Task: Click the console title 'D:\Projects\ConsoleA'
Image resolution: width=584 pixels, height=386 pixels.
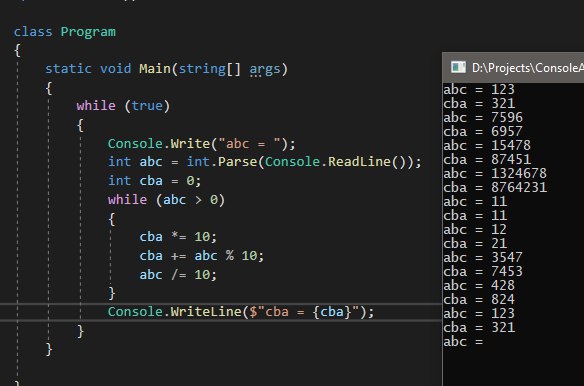Action: (528, 68)
